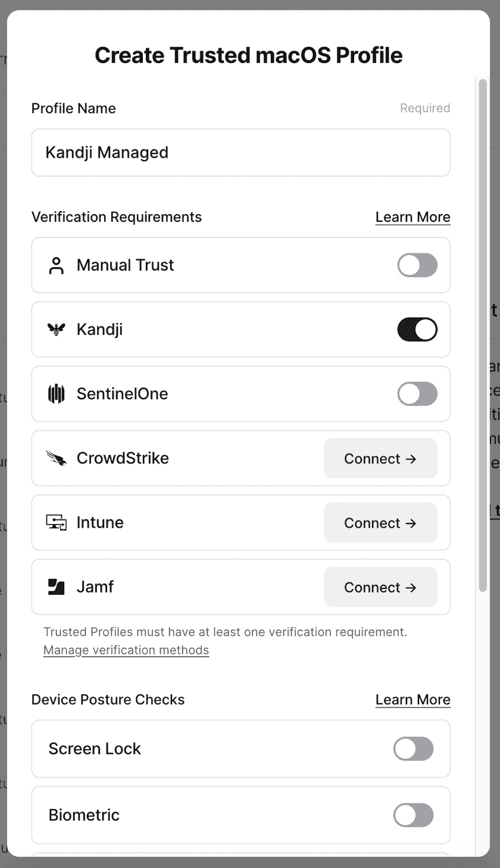The height and width of the screenshot is (868, 500).
Task: Click the Jamf logo icon
Action: (x=56, y=587)
